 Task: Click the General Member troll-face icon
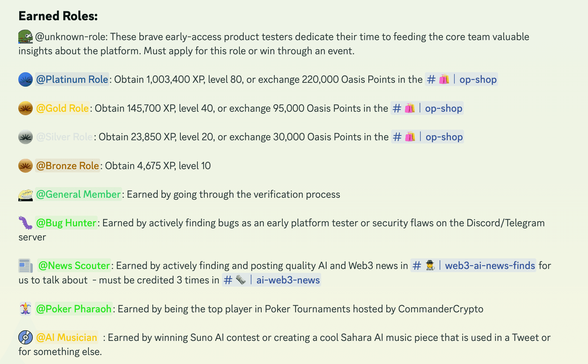[x=25, y=195]
